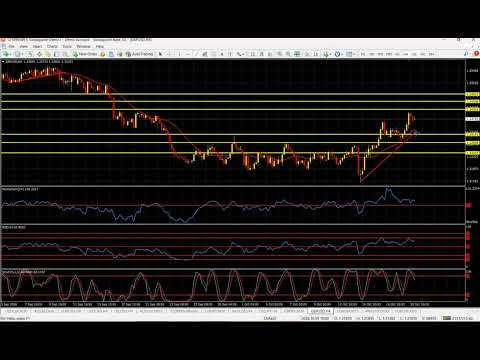The width and height of the screenshot is (480, 360).
Task: Toggle the Terminal panel icon
Action: click(56, 54)
